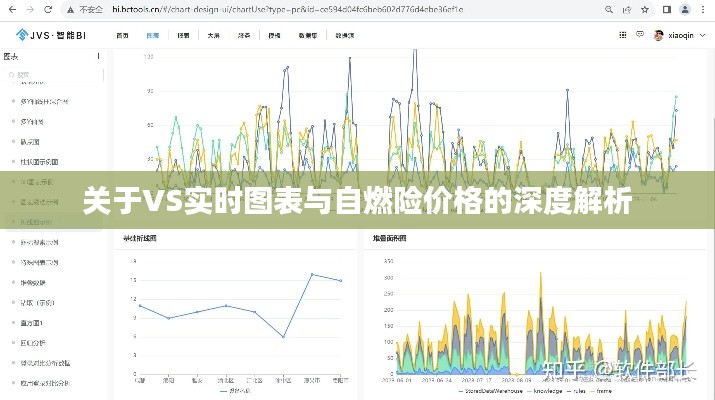This screenshot has width=715, height=400.
Task: Click the peak data point on the single-line chart
Action: coord(312,274)
